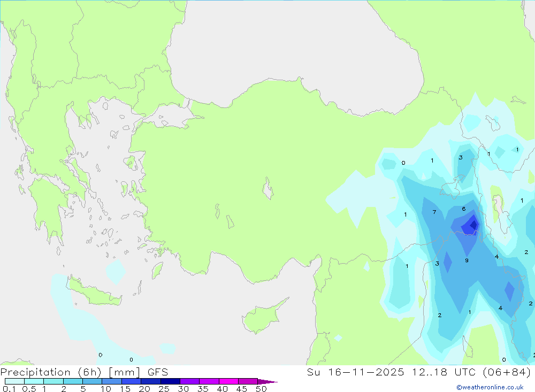
Task: Click the '30' legend label
Action: click(184, 389)
